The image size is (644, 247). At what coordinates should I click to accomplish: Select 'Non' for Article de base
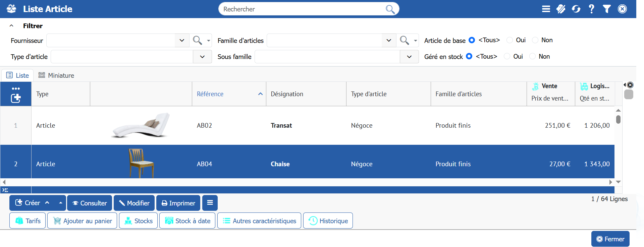[x=535, y=40]
